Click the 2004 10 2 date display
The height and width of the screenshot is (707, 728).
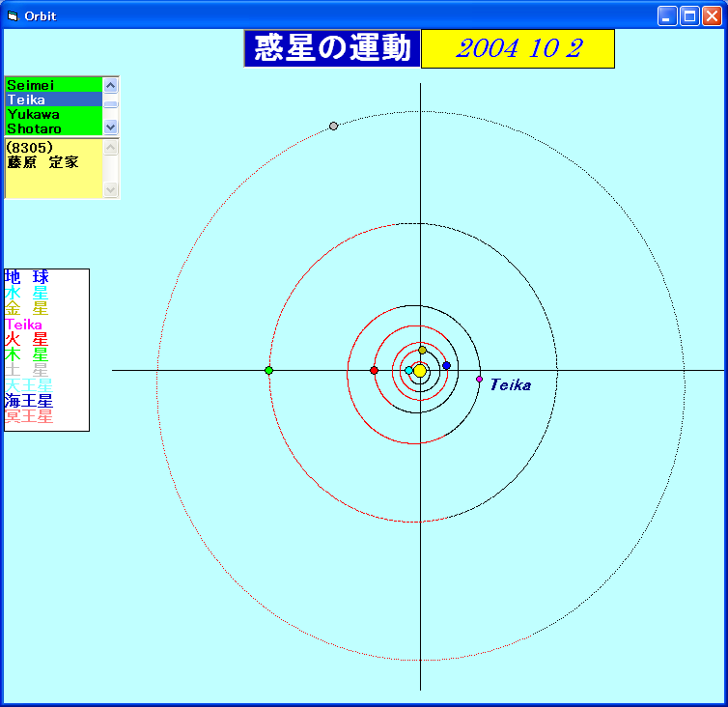[x=518, y=49]
